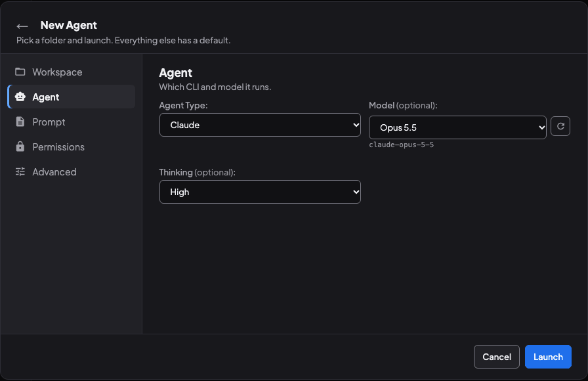Click the 'Pick a folder and launch' subtitle
Viewport: 588px width, 381px height.
[x=123, y=40]
